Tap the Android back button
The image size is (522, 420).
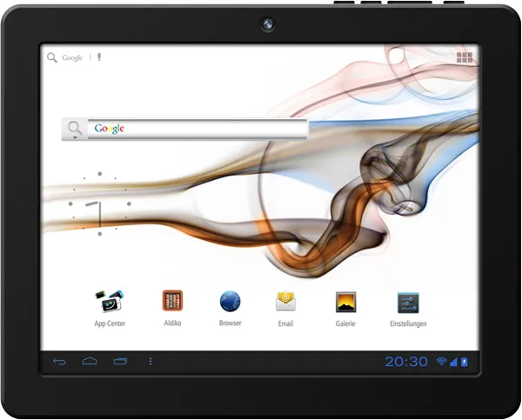59,361
